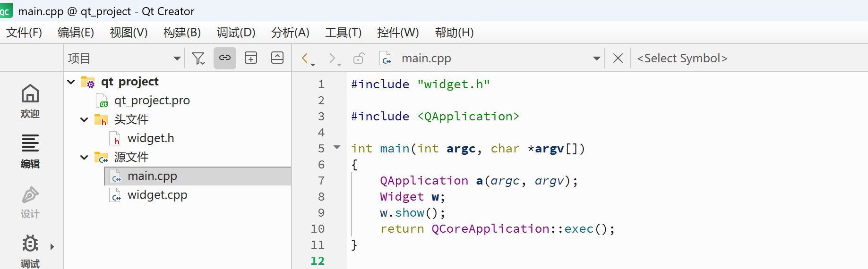Switch to the 调试 debug mode

pos(30,251)
